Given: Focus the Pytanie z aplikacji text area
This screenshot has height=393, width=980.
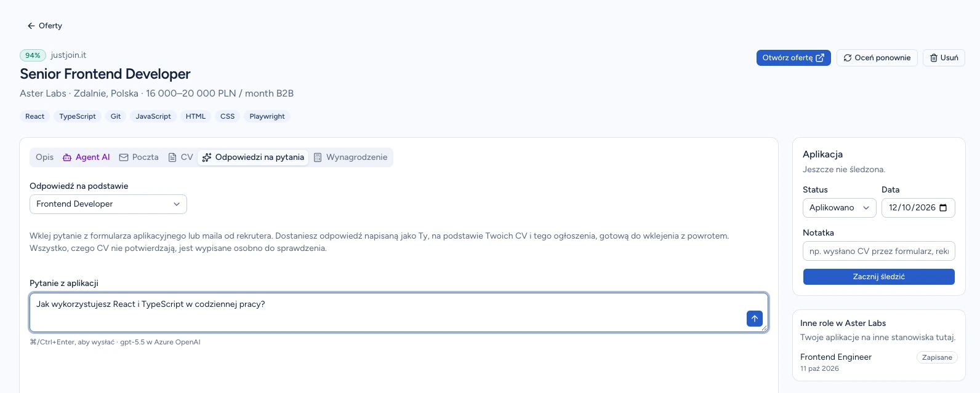Looking at the screenshot, I should tap(399, 312).
